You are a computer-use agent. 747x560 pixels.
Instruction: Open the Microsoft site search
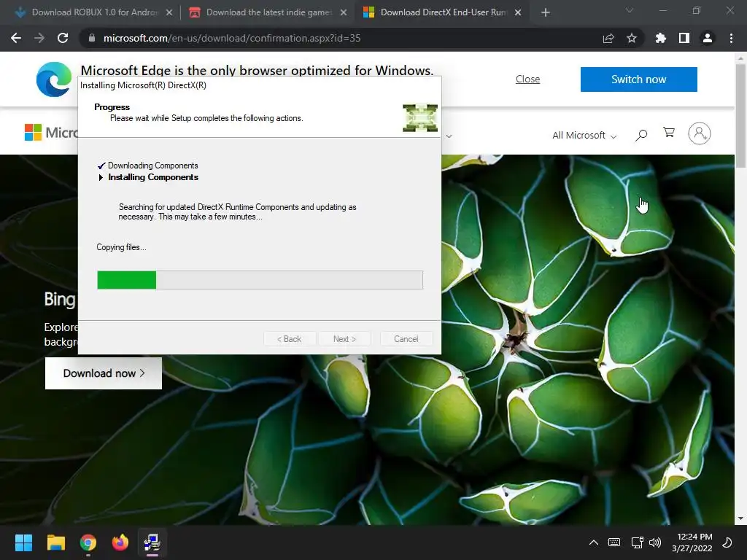pos(641,135)
